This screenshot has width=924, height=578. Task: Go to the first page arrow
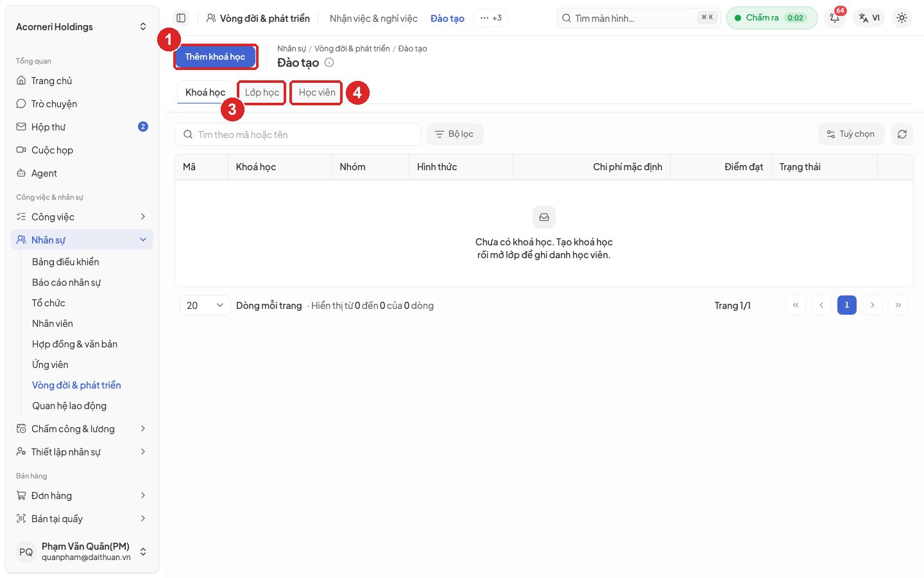[796, 305]
